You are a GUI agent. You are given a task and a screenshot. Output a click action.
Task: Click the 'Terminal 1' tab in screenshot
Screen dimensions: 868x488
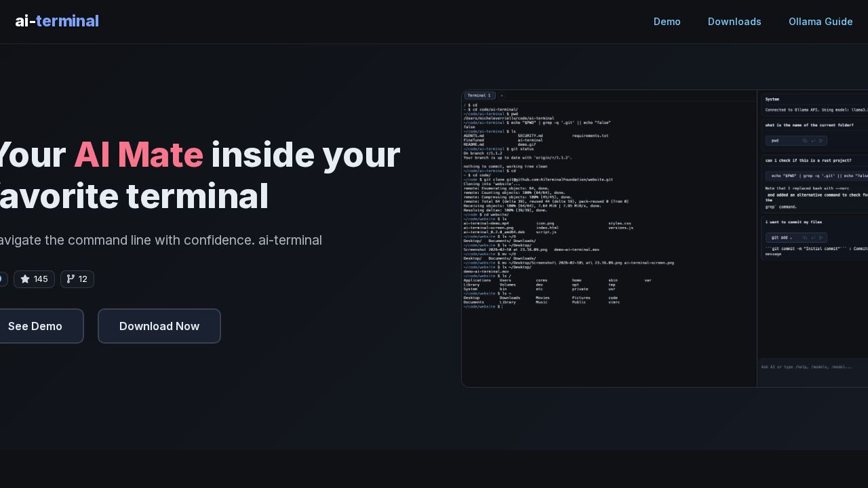(x=479, y=96)
